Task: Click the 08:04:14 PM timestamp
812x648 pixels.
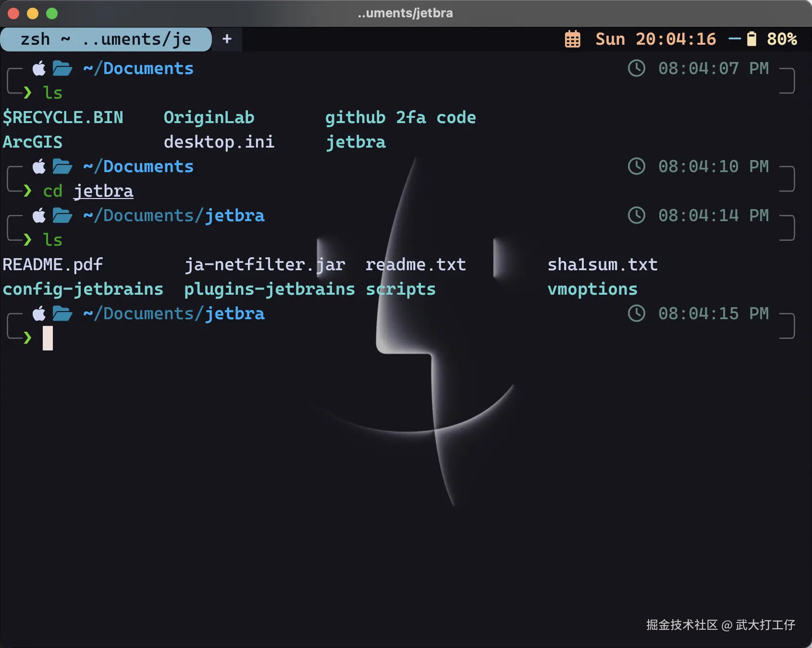Action: pyautogui.click(x=713, y=215)
